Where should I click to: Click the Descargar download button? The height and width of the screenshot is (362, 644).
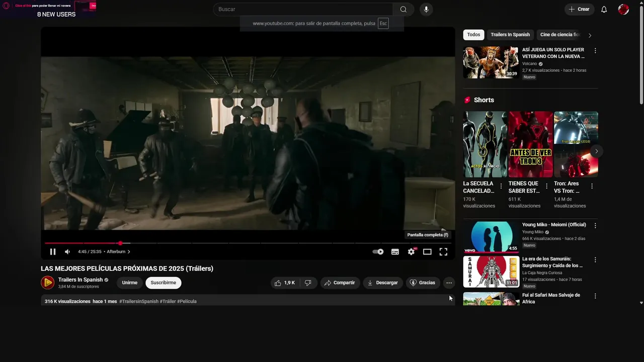pos(383,283)
